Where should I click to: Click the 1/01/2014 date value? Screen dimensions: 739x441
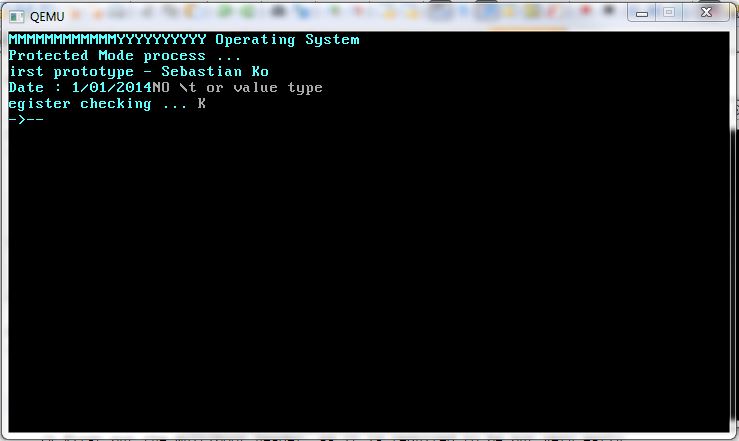pos(112,88)
